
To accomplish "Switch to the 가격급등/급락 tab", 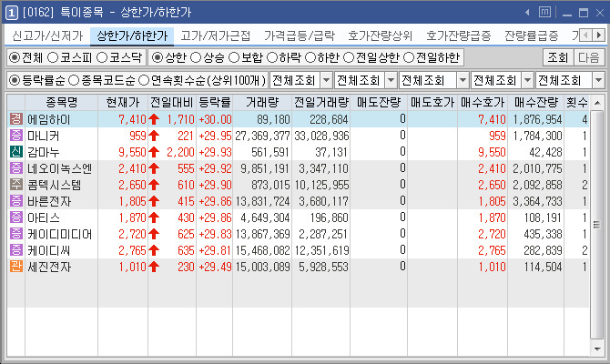I will [300, 35].
